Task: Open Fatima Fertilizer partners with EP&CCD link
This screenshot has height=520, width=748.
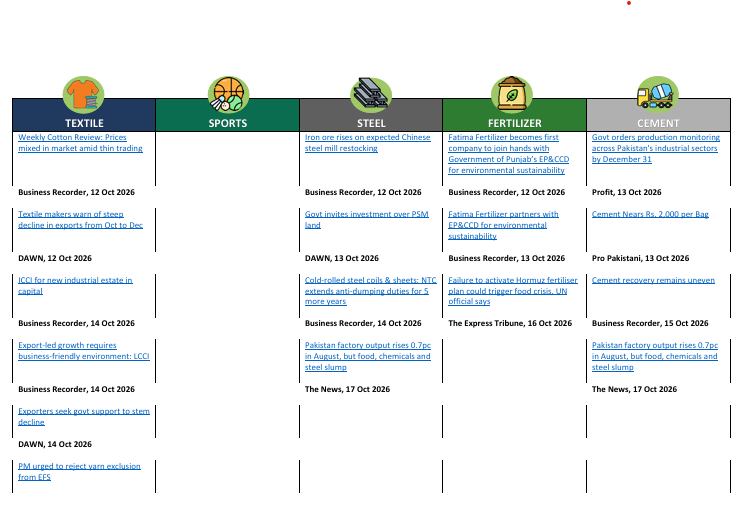Action: [503, 225]
